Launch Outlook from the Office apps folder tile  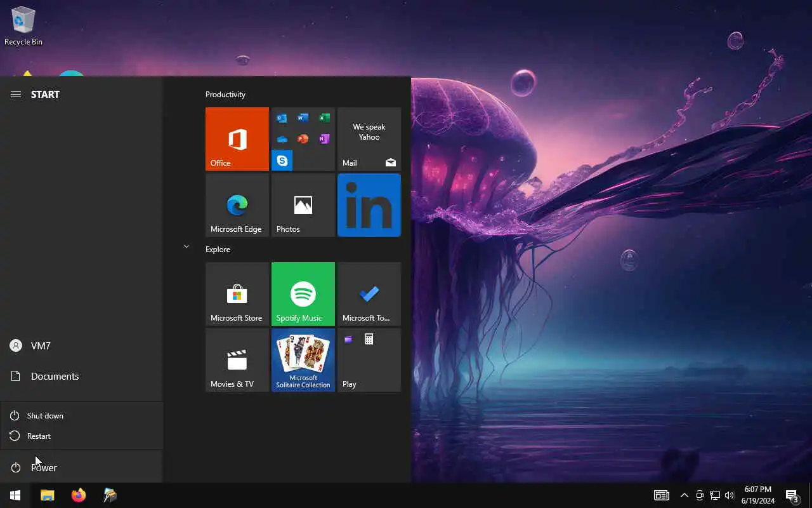point(282,118)
